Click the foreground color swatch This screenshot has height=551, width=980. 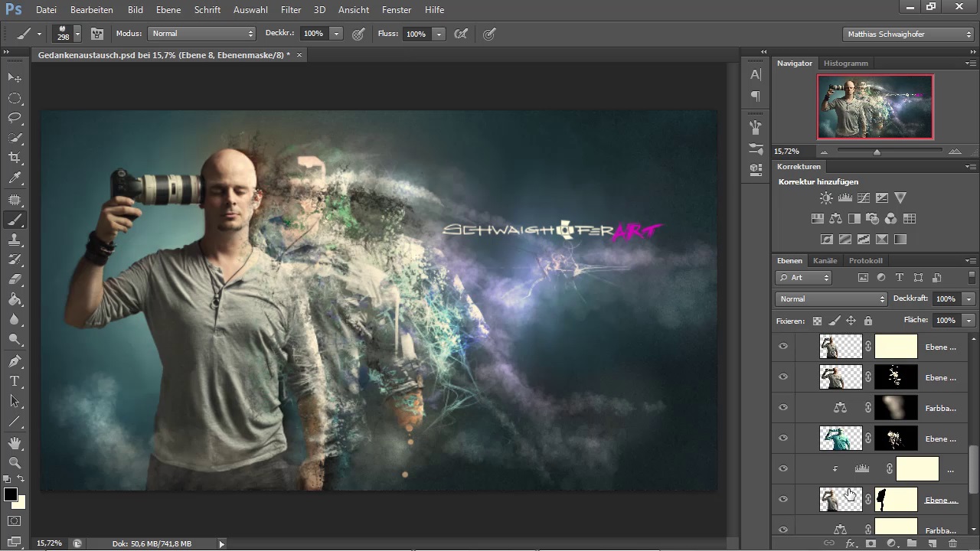[10, 494]
